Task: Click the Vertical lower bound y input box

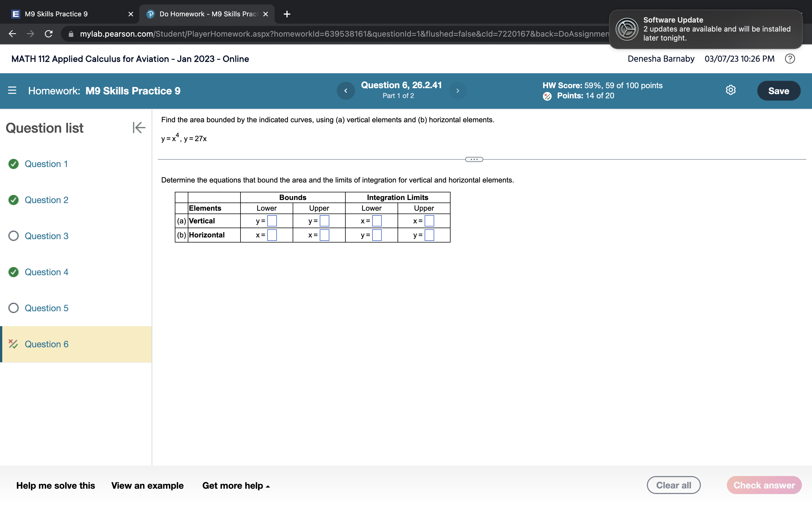Action: 272,221
